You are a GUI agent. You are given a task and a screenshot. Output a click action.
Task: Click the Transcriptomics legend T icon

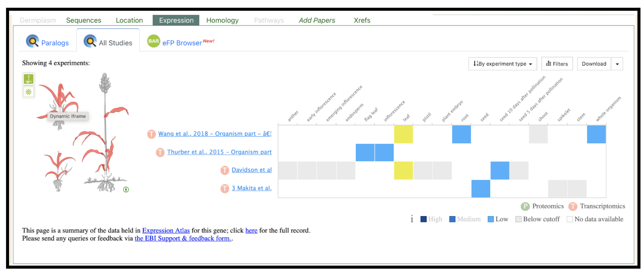[573, 206]
